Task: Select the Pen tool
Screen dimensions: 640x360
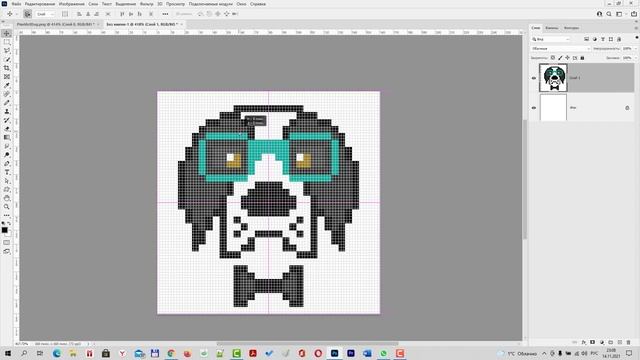Action: (x=7, y=163)
